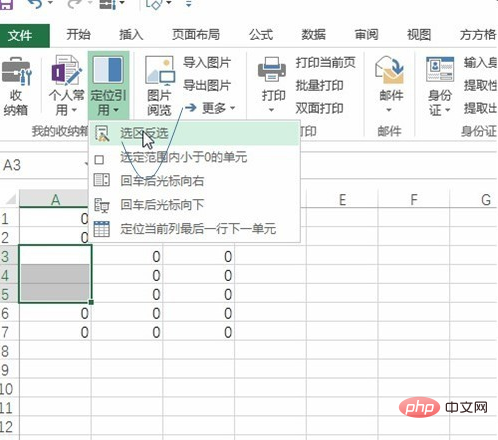The width and height of the screenshot is (498, 440).
Task: Choose 定位当前列最后一行下一单元 menu item
Action: click(195, 229)
